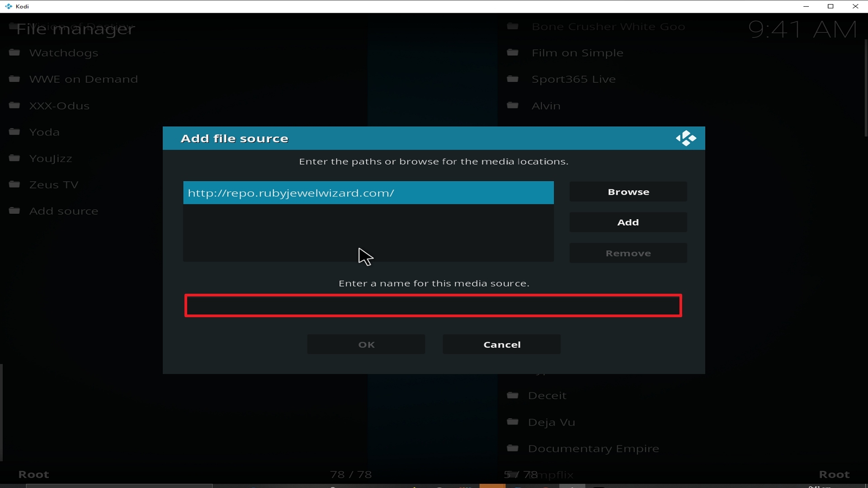Image resolution: width=868 pixels, height=488 pixels.
Task: Click the right panel scrollbar
Action: tap(865, 88)
